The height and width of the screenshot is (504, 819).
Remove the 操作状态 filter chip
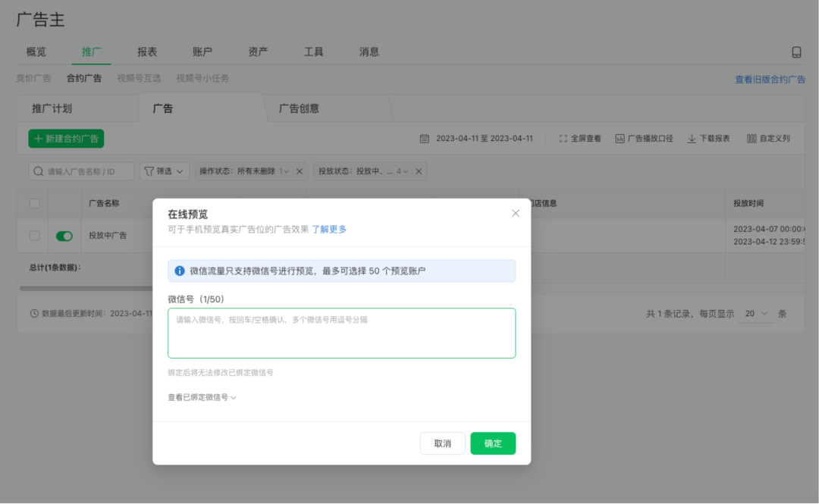click(300, 171)
